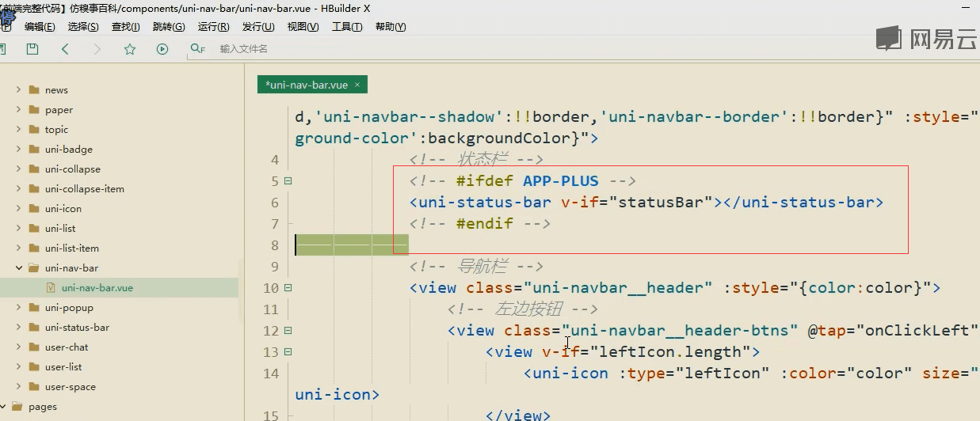Image resolution: width=980 pixels, height=421 pixels.
Task: Open the 编辑(E) menu
Action: [x=40, y=27]
